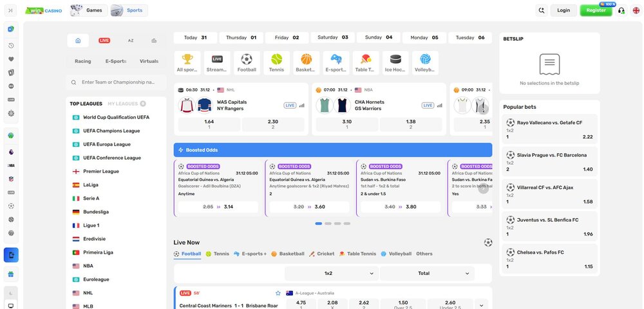Open World Cup Qualification UEFA league
The width and height of the screenshot is (644, 309).
116,117
